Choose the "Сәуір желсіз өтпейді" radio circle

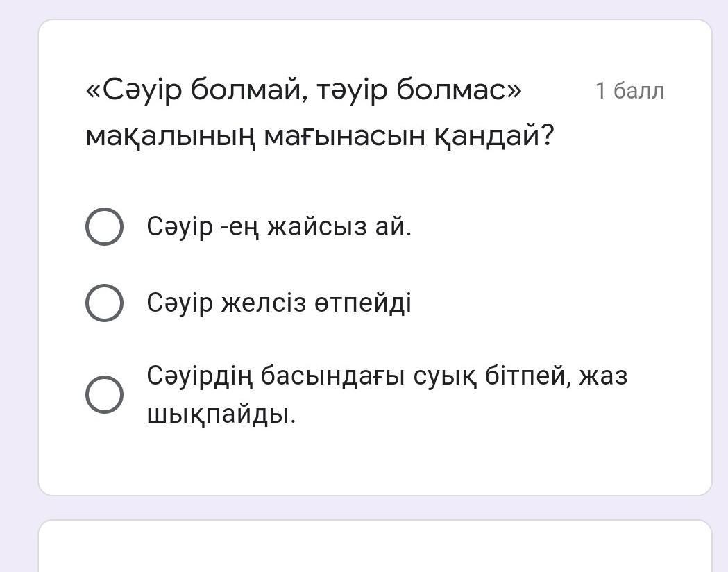104,303
